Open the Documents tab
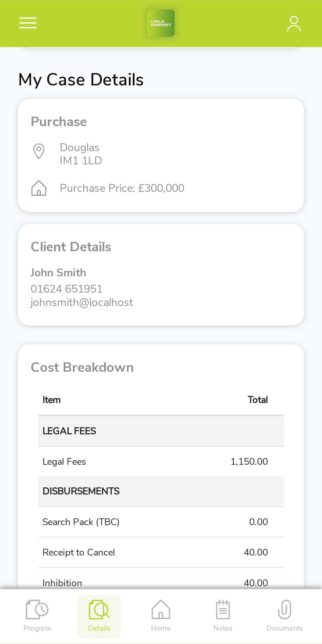This screenshot has width=322, height=644. point(285,616)
